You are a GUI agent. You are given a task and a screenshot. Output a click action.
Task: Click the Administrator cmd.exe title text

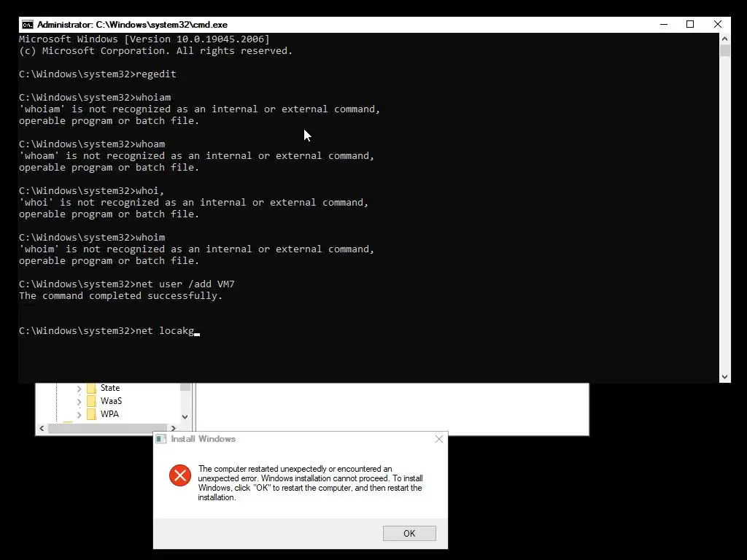[133, 25]
